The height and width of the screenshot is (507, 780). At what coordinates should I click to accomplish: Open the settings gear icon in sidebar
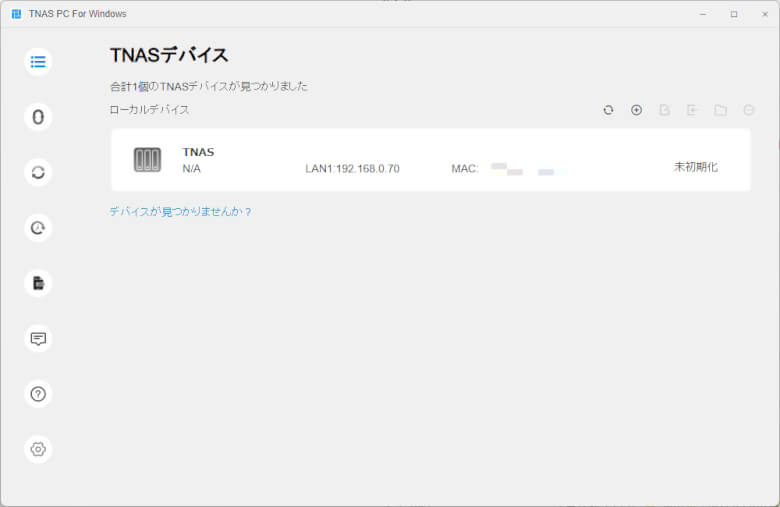38,449
